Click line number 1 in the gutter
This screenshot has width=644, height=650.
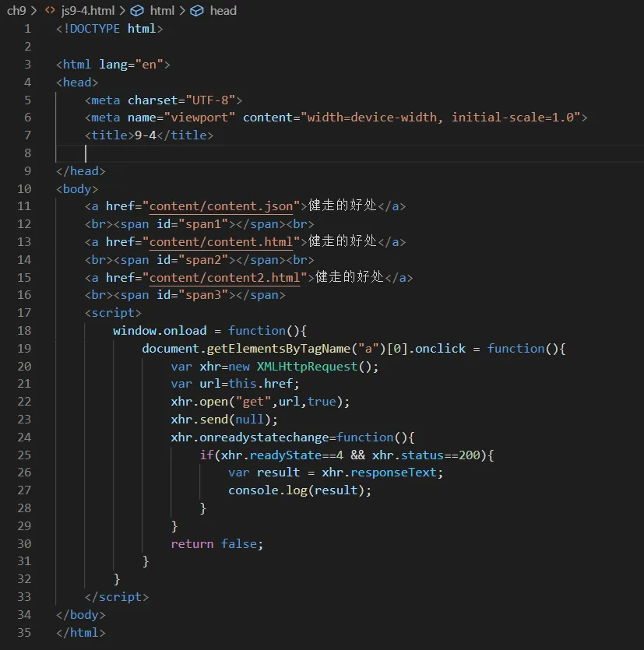[x=27, y=29]
